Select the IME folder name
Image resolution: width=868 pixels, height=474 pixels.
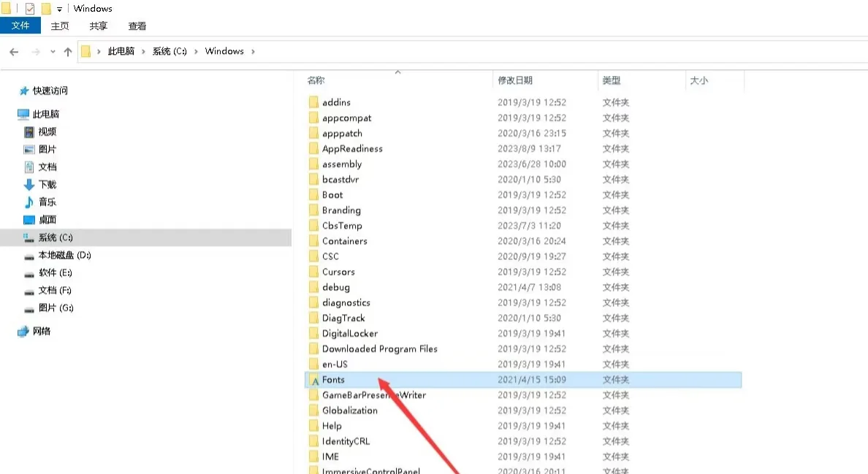330,457
